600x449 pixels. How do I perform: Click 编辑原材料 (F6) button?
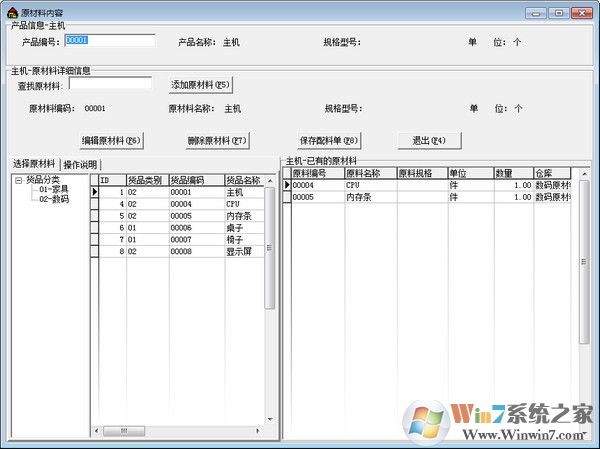tap(111, 140)
